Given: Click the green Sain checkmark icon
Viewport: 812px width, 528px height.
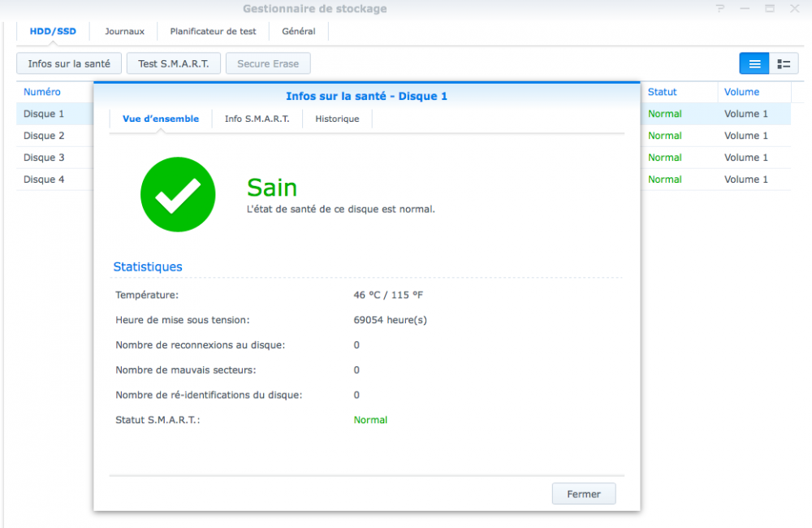Looking at the screenshot, I should coord(178,194).
